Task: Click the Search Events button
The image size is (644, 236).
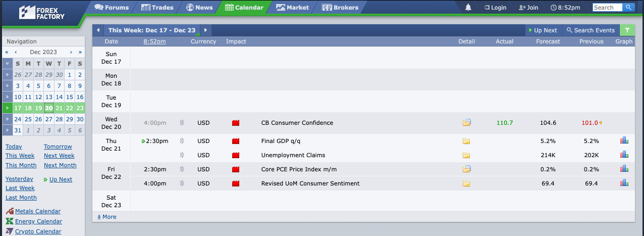Action: click(x=591, y=30)
